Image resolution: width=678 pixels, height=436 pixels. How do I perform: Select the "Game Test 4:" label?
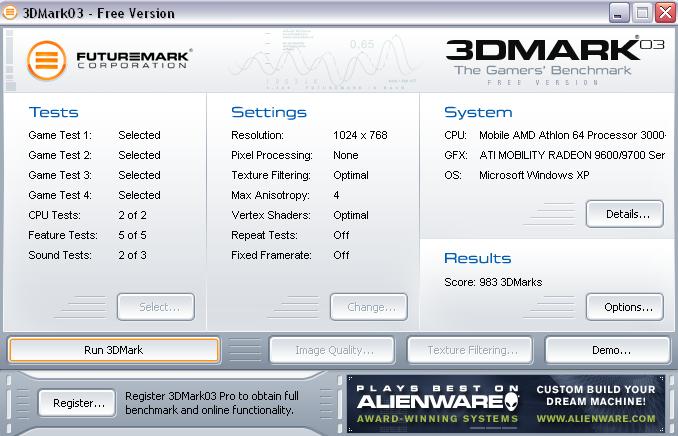60,195
